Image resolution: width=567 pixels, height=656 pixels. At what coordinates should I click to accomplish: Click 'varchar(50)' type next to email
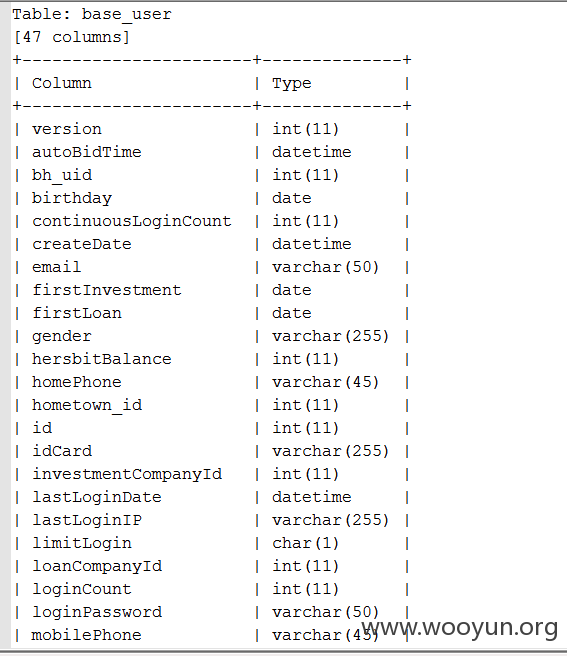[326, 267]
